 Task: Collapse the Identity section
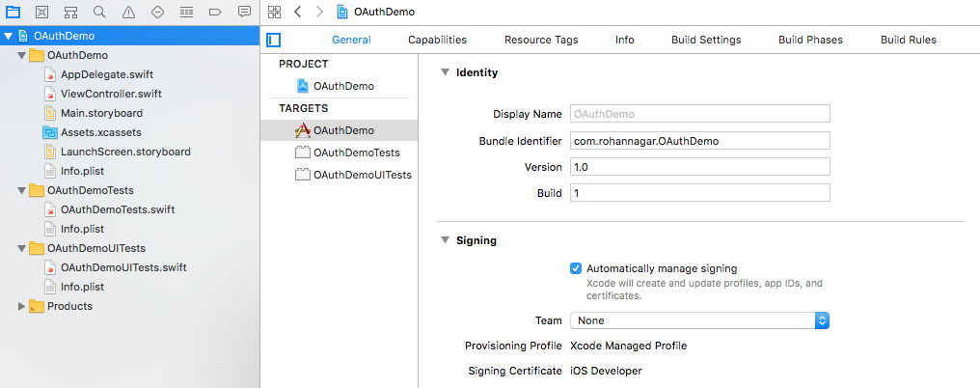tap(445, 72)
